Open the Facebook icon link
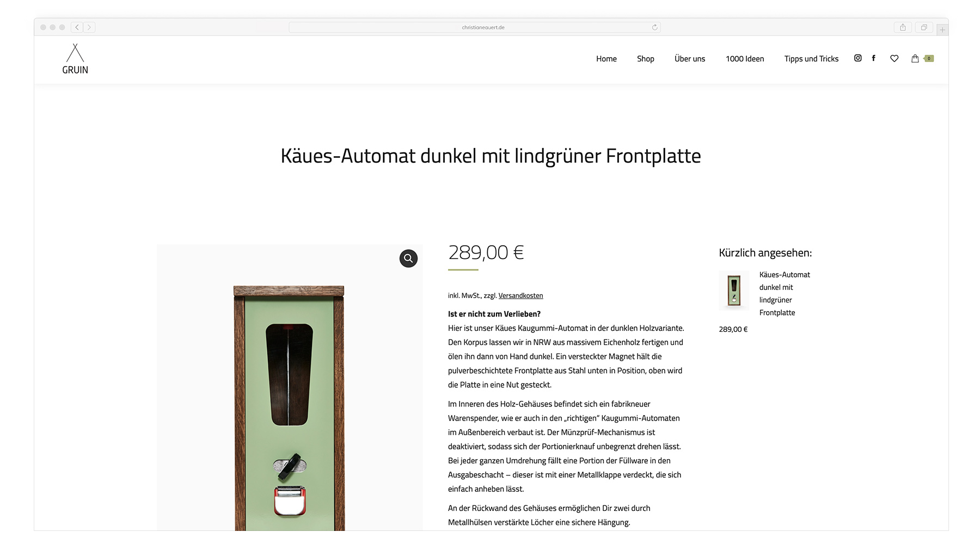This screenshot has width=980, height=544. tap(873, 58)
